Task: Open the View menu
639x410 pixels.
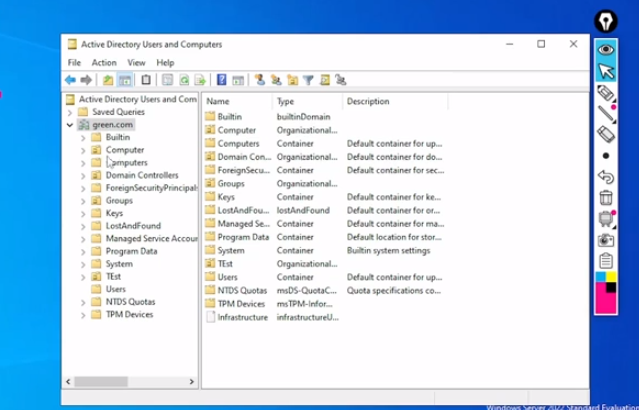Action: click(x=136, y=62)
